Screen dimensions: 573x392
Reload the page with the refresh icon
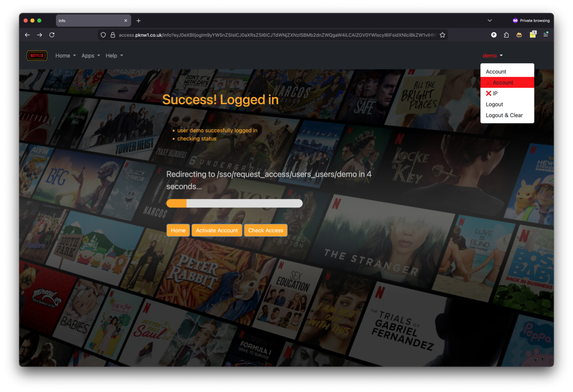(52, 35)
